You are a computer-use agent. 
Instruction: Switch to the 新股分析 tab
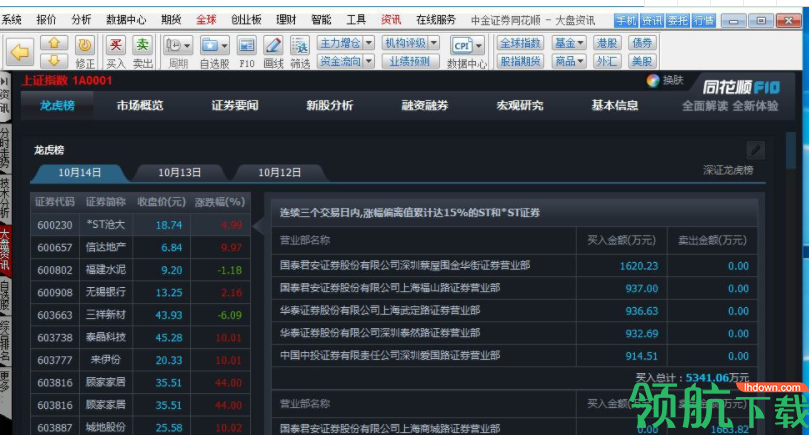[x=330, y=106]
